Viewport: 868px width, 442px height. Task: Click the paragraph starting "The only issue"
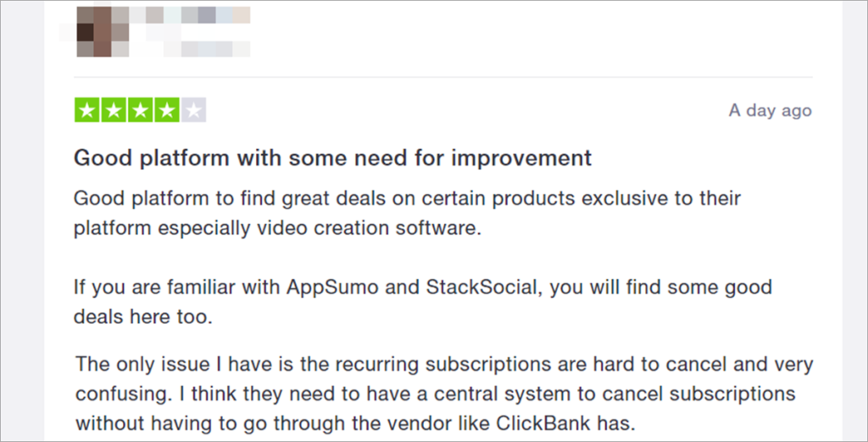[x=443, y=394]
